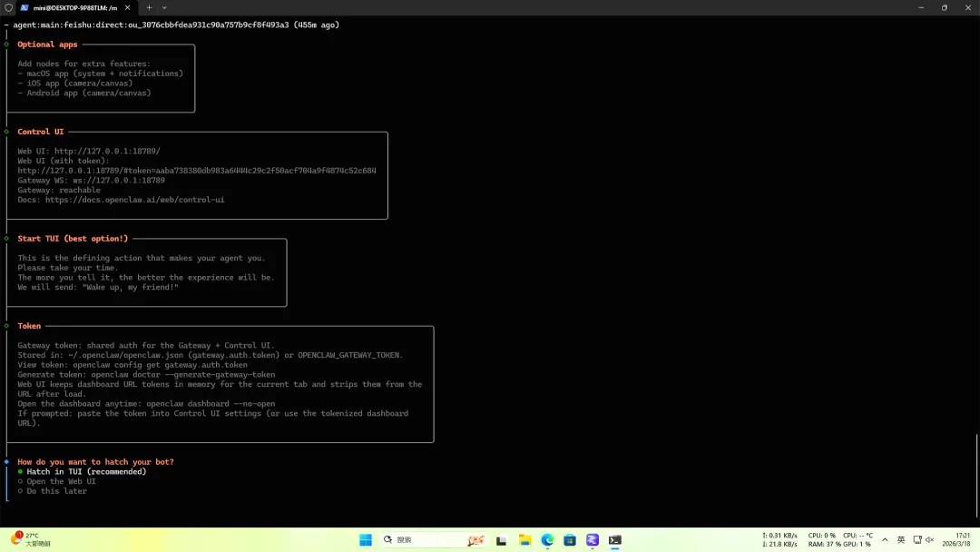Click the iOS app (camera/canvas) line
The width and height of the screenshot is (980, 552).
[75, 84]
